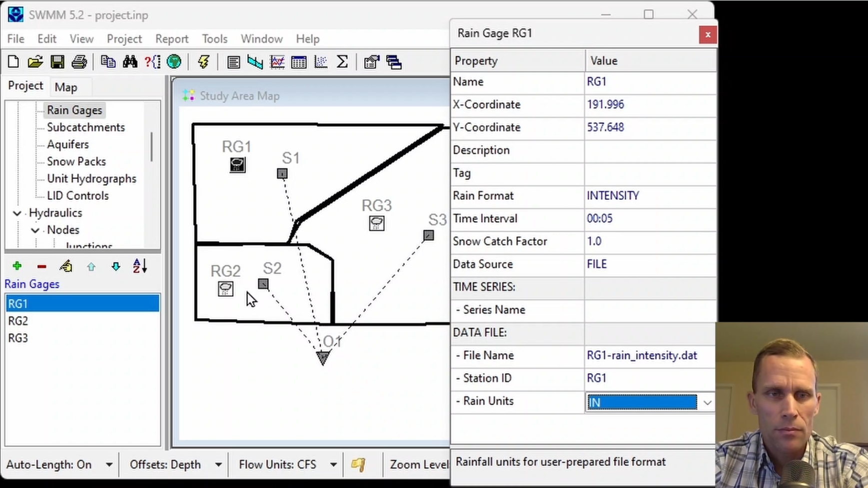Select the RG2 gage symbol on map
The height and width of the screenshot is (488, 868).
point(225,289)
